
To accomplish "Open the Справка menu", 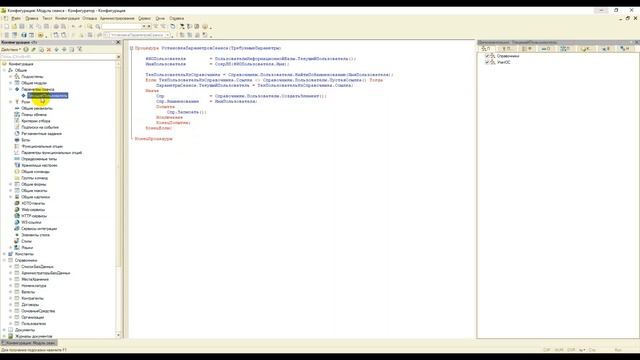I will point(176,18).
